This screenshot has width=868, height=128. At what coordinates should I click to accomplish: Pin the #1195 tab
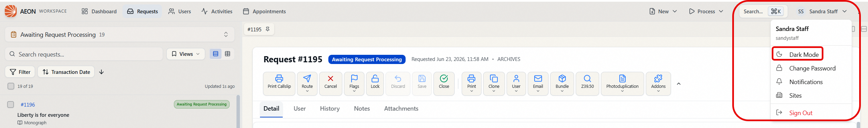[268, 29]
